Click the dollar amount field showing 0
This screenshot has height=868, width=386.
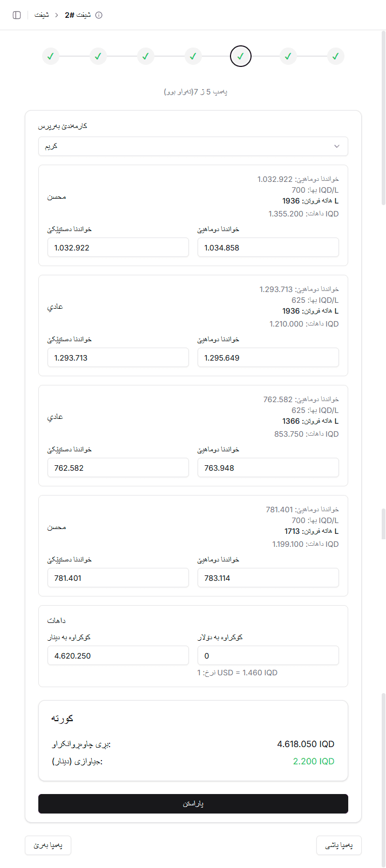[268, 655]
